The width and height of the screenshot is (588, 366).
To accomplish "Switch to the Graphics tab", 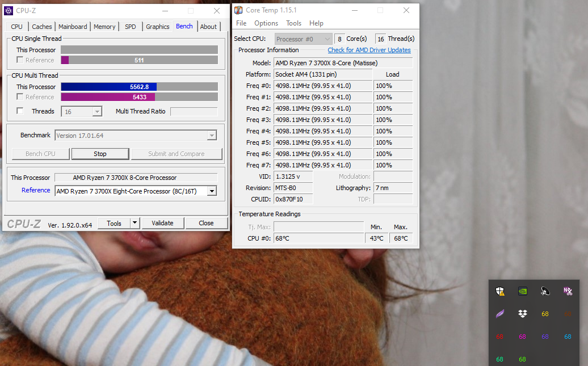I will (158, 27).
